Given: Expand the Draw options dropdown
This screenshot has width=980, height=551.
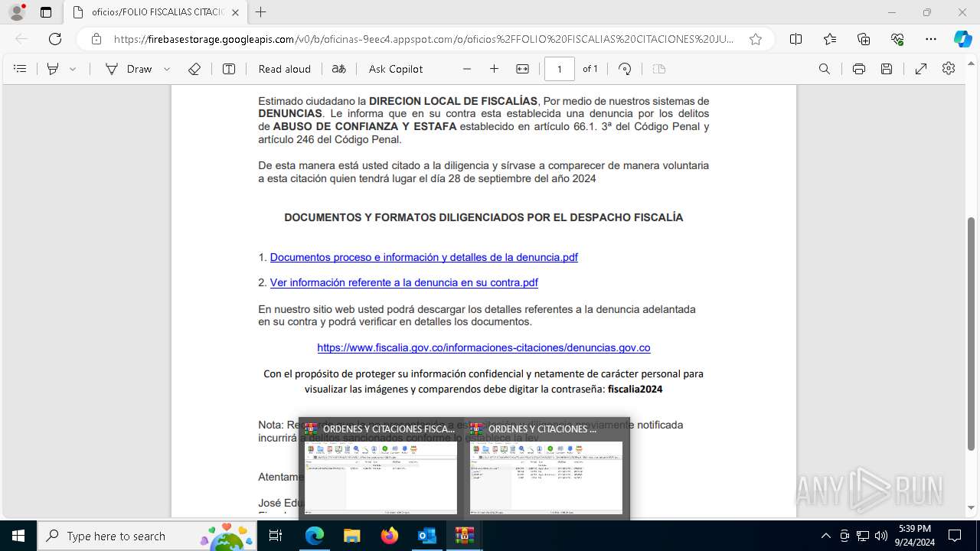Looking at the screenshot, I should click(167, 69).
